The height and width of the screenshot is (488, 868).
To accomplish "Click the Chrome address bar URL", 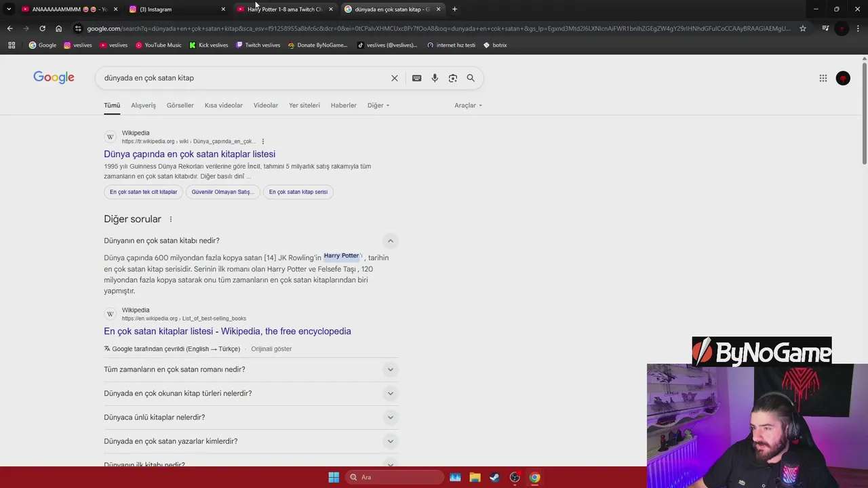I will coord(438,28).
